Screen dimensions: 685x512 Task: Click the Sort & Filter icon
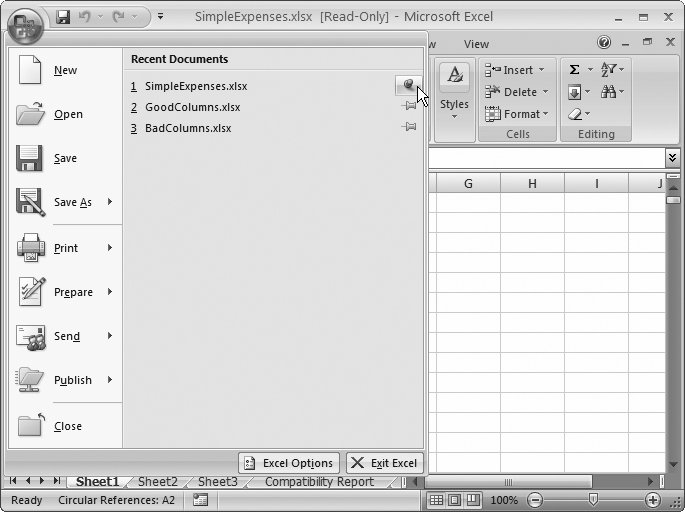[609, 69]
